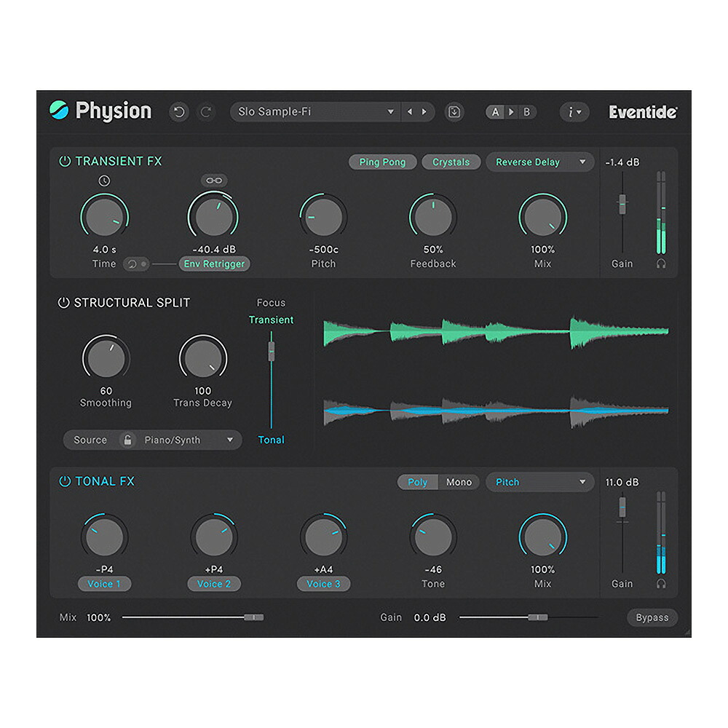Click the green transient waveform display
This screenshot has width=728, height=728.
click(x=496, y=331)
